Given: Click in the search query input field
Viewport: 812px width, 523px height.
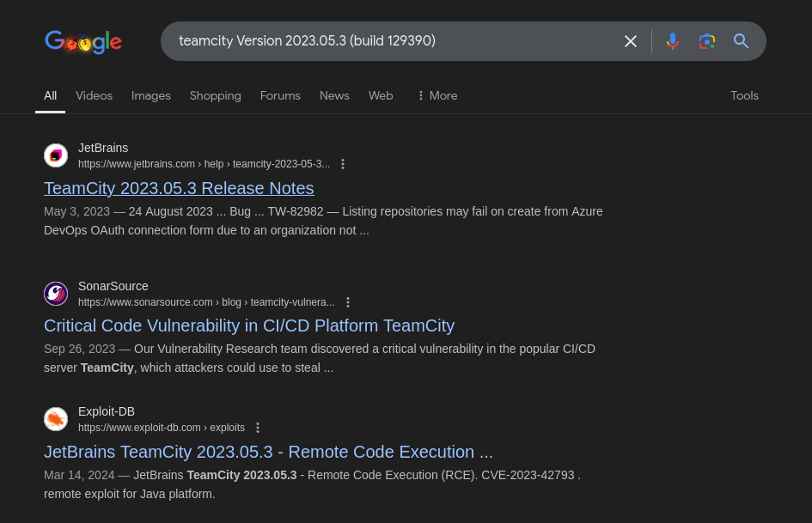Looking at the screenshot, I should pos(394,41).
